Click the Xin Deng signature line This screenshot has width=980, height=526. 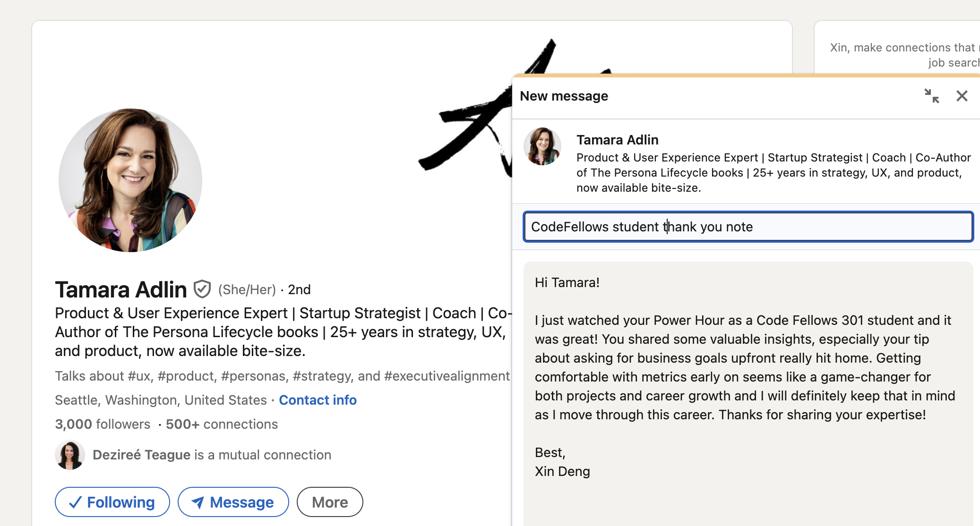pyautogui.click(x=562, y=471)
